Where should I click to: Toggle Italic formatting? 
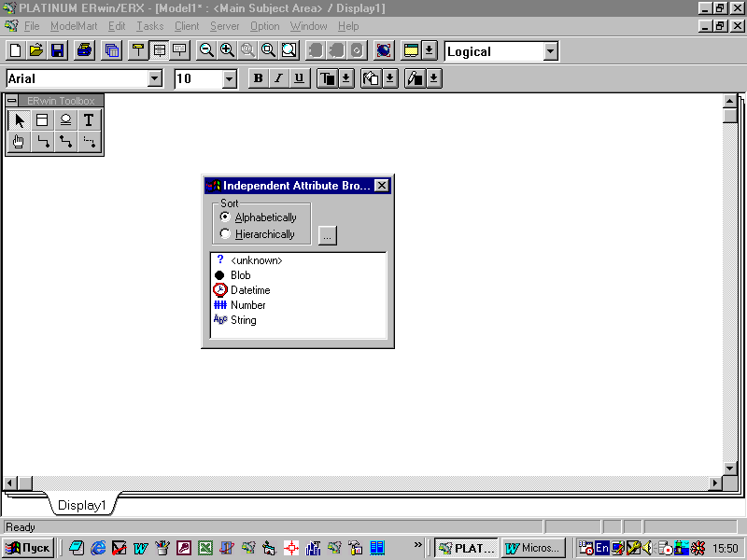pos(278,78)
